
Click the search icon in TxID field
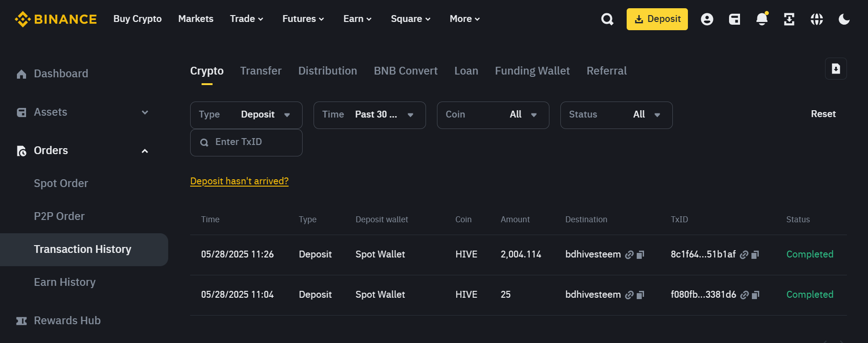[204, 143]
